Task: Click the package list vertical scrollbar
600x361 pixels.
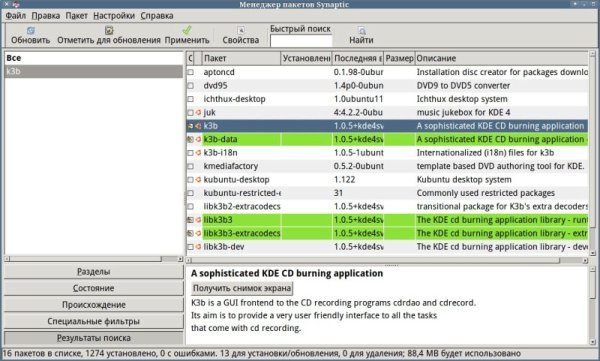Action: click(593, 153)
